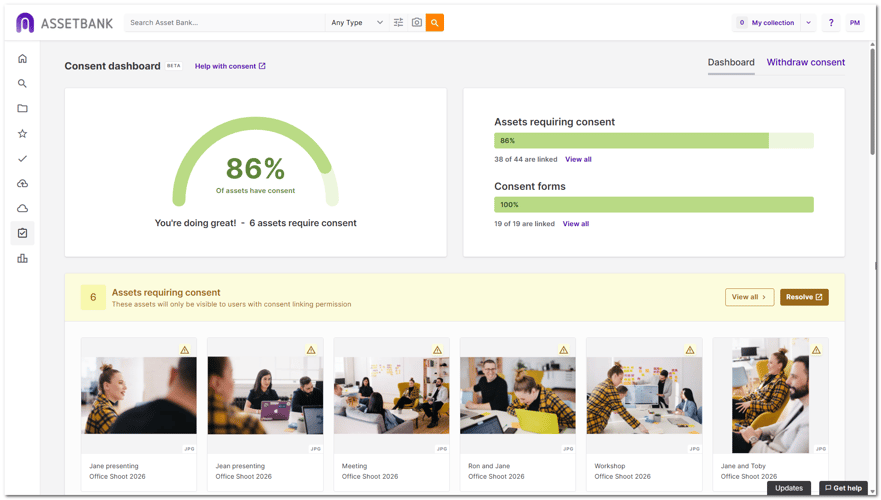The height and width of the screenshot is (500, 881).
Task: Click the Resolve button
Action: [804, 297]
